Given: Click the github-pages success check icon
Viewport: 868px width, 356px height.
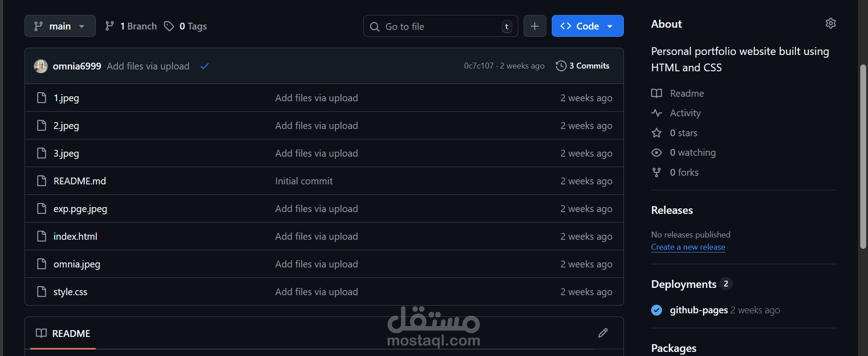Looking at the screenshot, I should (x=657, y=310).
